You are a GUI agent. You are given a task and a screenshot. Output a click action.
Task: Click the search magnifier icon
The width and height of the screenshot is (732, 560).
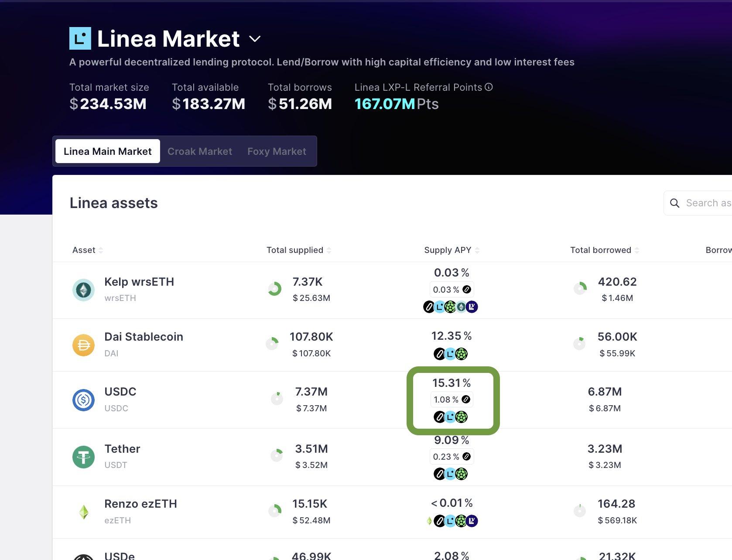tap(675, 203)
